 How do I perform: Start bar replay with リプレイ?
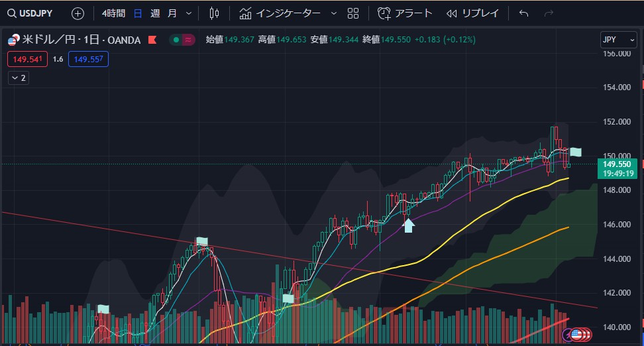point(473,13)
